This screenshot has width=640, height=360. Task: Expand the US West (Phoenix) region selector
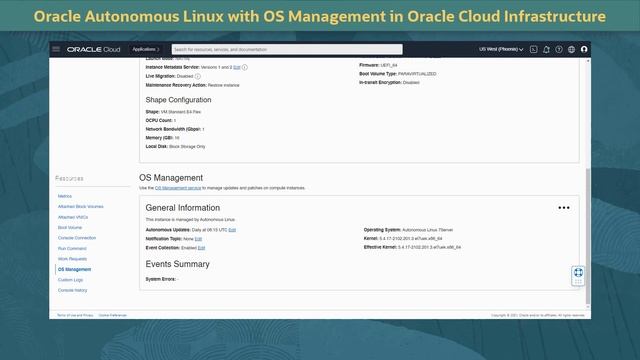[501, 49]
